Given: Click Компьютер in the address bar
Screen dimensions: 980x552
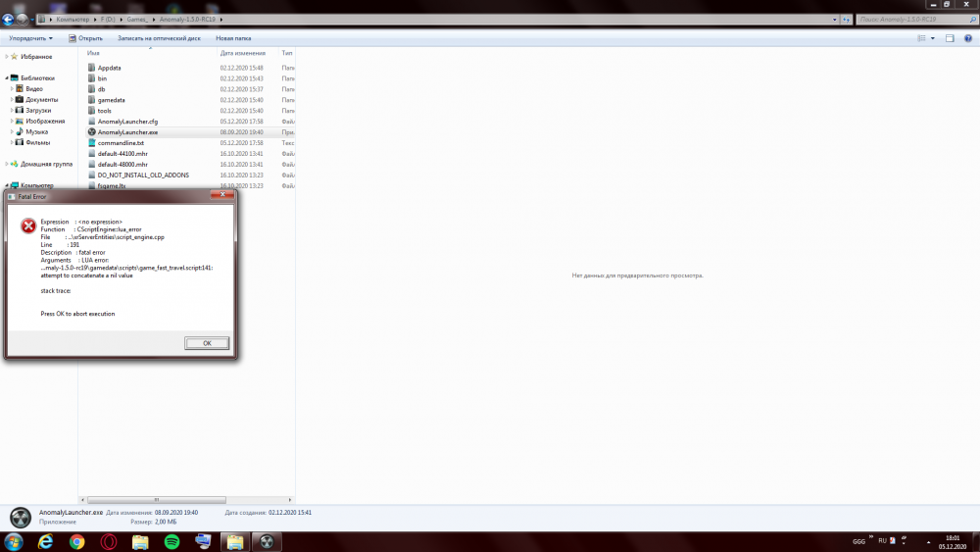Looking at the screenshot, I should (73, 20).
